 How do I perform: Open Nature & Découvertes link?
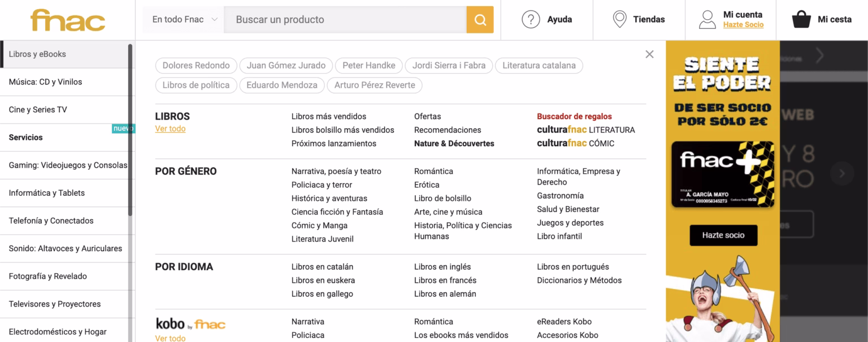(454, 143)
